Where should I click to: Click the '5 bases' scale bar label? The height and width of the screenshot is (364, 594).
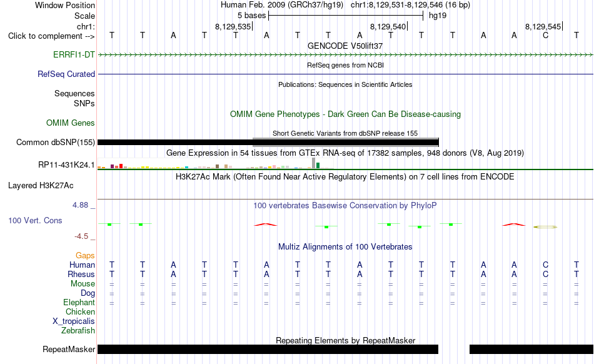251,16
